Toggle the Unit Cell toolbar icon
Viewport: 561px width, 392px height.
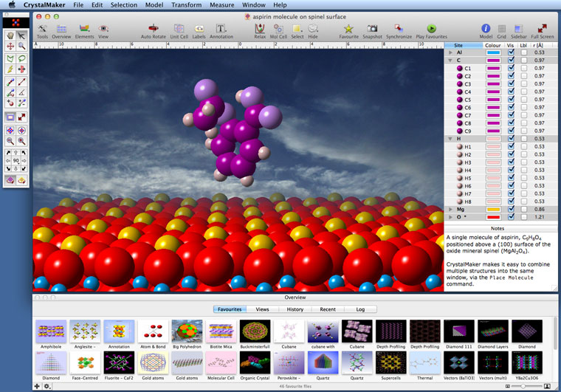pyautogui.click(x=179, y=32)
